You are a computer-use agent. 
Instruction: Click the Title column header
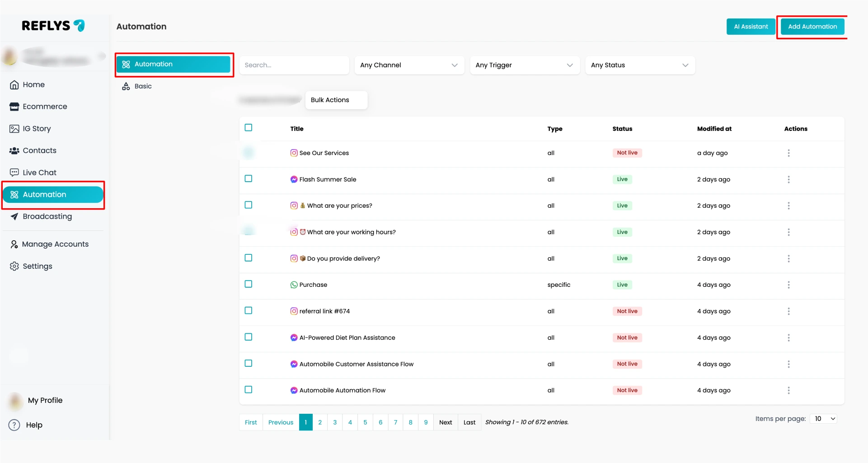[x=297, y=129]
